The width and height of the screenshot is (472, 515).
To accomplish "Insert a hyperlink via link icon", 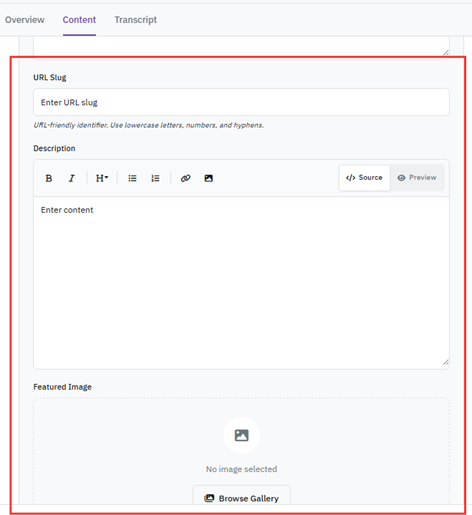I will [186, 178].
